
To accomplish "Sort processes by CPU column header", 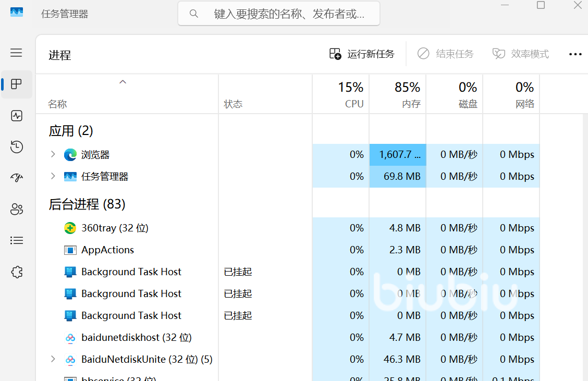I will pyautogui.click(x=341, y=94).
